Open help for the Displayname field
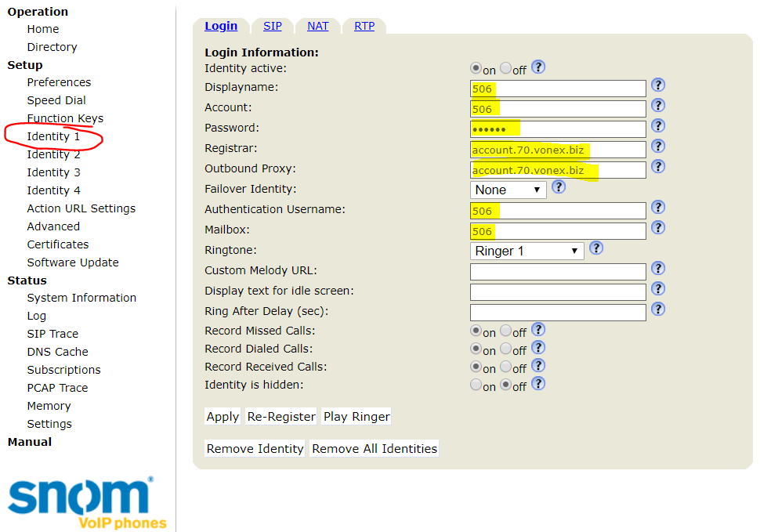760x532 pixels. click(x=658, y=85)
